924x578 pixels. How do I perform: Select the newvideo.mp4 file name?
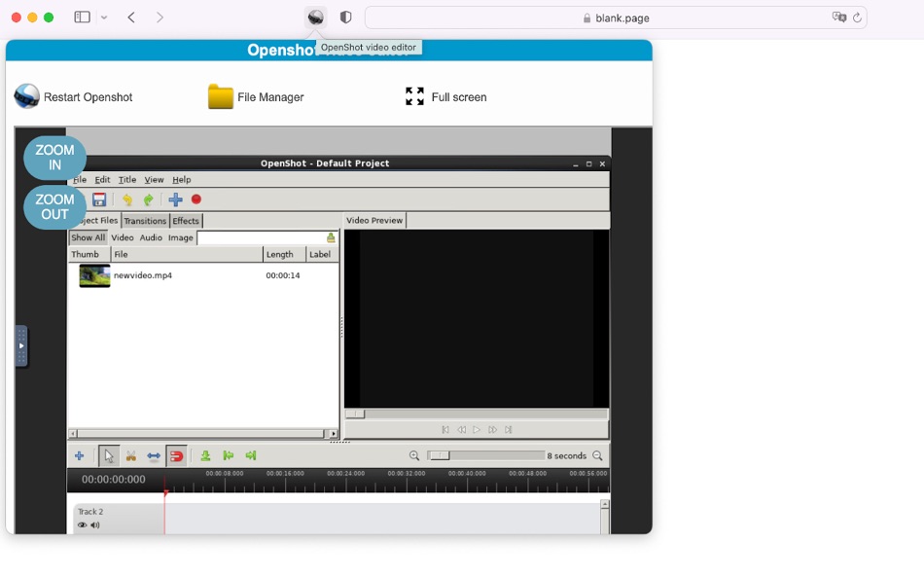(143, 275)
